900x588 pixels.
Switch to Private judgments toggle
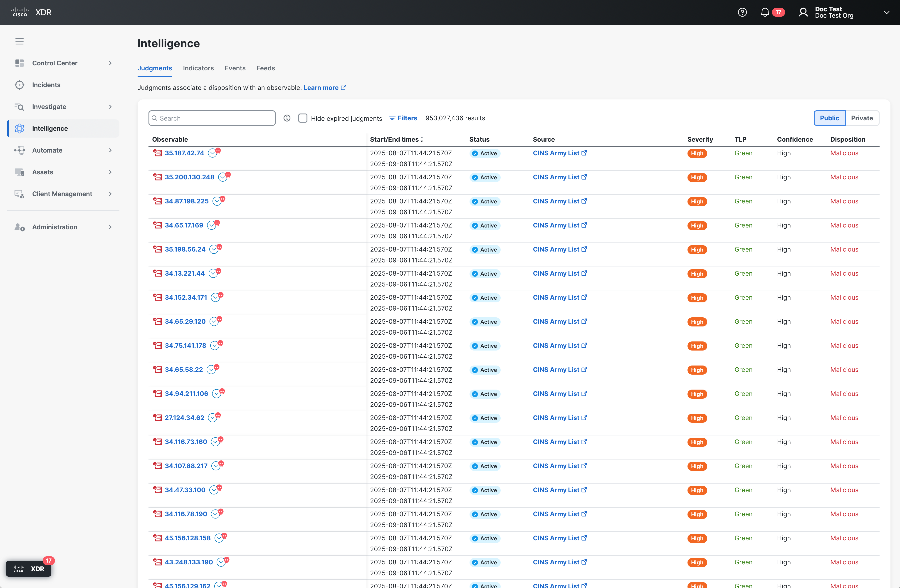pos(861,118)
